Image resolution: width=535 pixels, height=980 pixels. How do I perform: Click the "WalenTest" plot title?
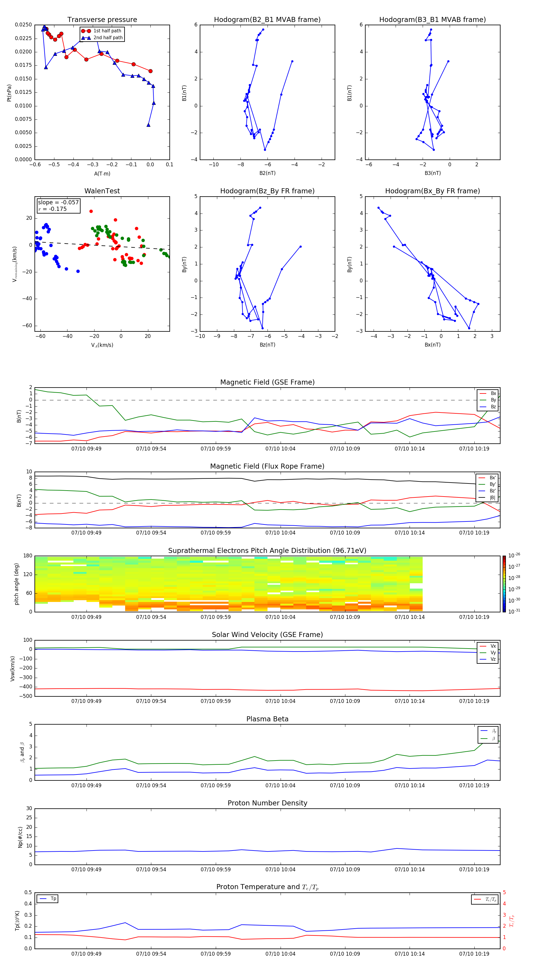pos(102,191)
